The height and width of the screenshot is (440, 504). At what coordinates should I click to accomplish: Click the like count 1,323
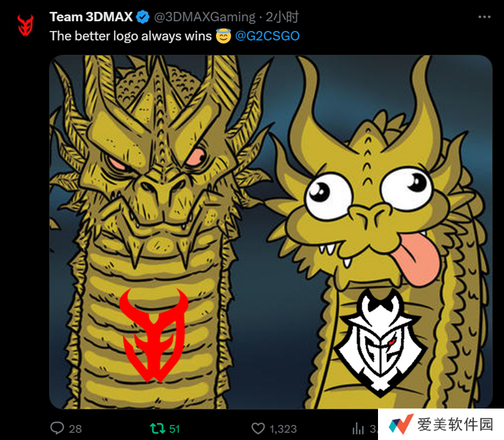click(x=283, y=429)
